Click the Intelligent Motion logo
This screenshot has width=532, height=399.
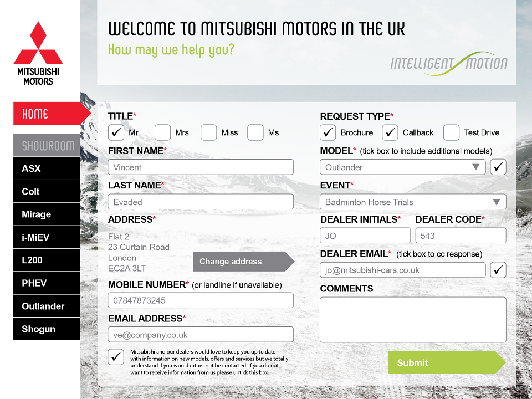[449, 63]
